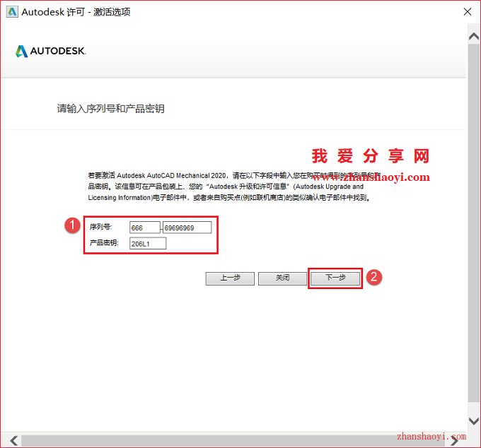Click the 关闭 (Close) button
The height and width of the screenshot is (448, 481).
point(282,278)
